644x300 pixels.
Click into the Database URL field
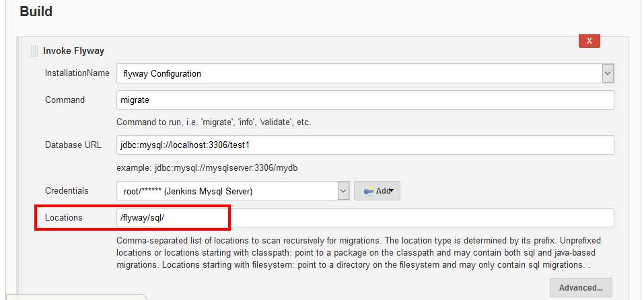coord(365,145)
